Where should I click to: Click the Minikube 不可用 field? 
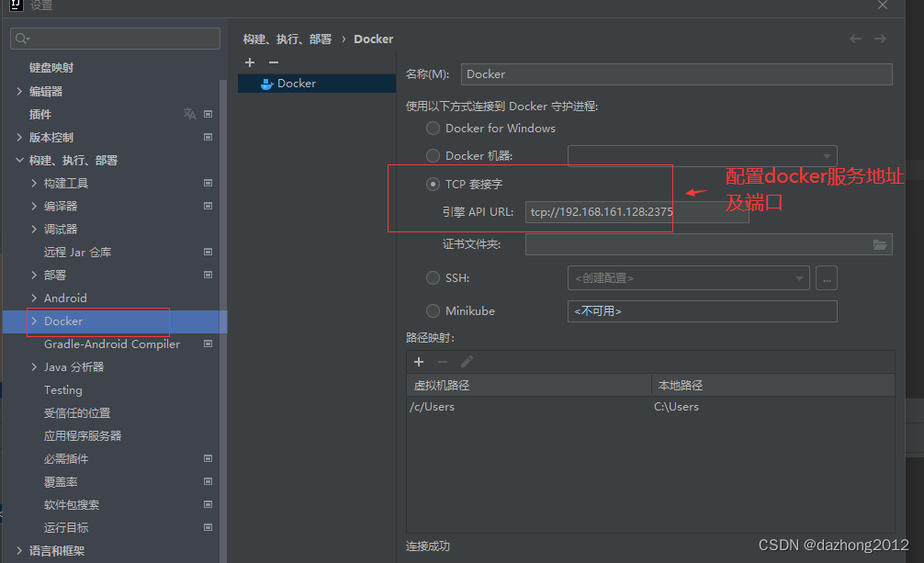pyautogui.click(x=703, y=311)
